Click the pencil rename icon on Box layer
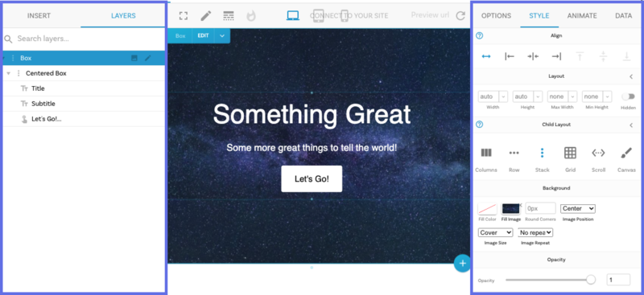Screen dimensions: 644x295 (148, 58)
